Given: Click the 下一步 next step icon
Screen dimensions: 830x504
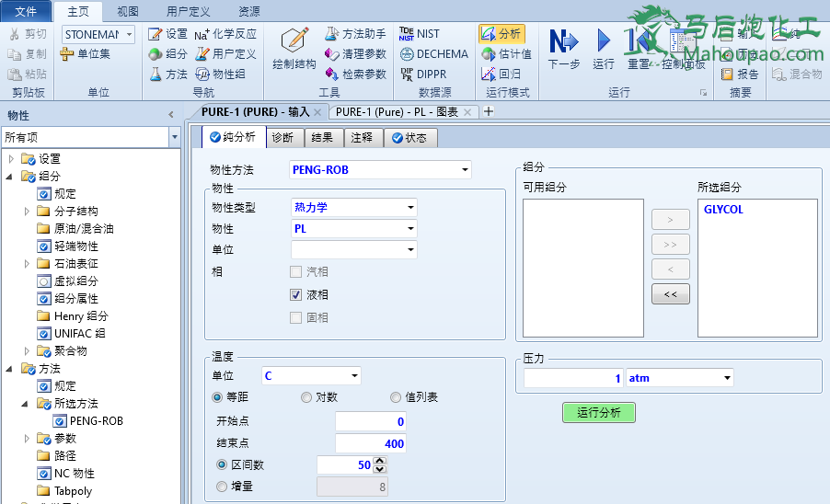Looking at the screenshot, I should pyautogui.click(x=563, y=42).
